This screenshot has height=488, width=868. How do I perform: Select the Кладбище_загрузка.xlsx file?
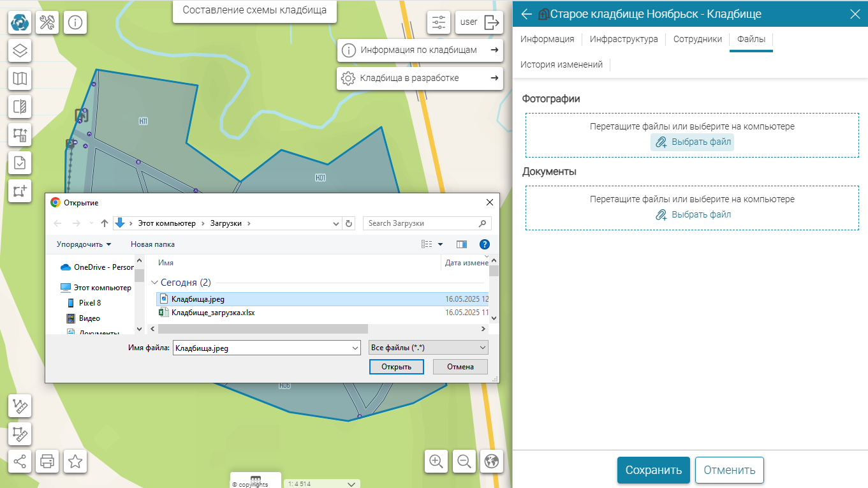point(213,313)
